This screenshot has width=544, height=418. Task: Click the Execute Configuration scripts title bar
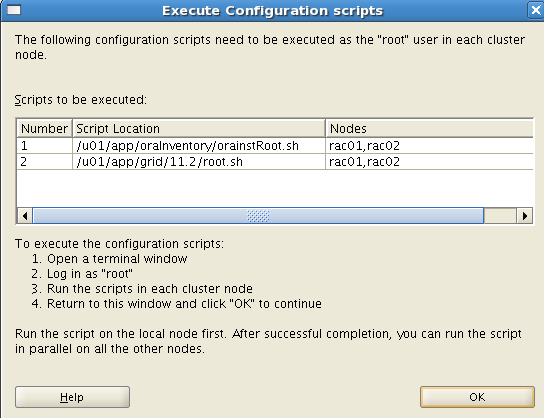click(272, 10)
